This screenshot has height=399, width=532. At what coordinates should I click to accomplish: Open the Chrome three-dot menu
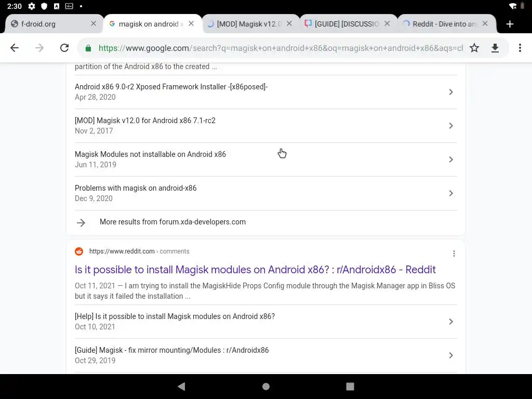[520, 48]
